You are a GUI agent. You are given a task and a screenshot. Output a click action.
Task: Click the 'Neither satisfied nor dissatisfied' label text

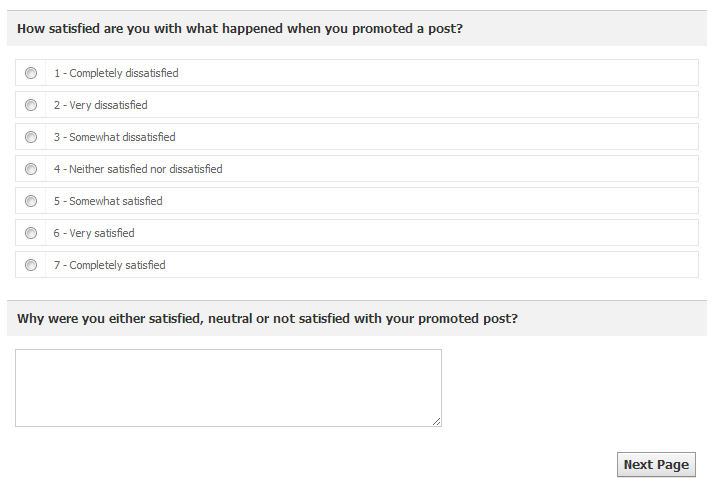[x=138, y=169]
